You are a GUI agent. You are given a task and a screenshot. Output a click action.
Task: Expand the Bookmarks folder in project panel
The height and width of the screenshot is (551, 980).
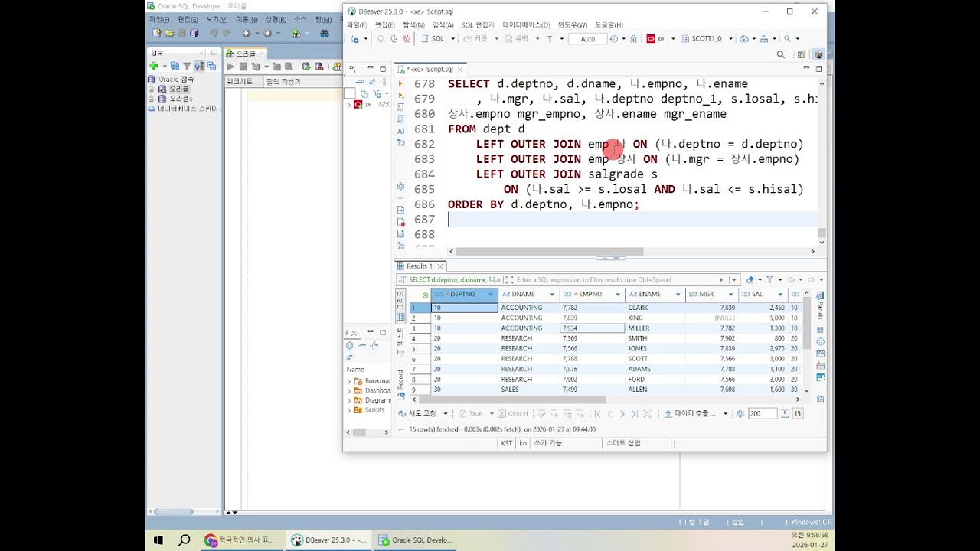349,381
